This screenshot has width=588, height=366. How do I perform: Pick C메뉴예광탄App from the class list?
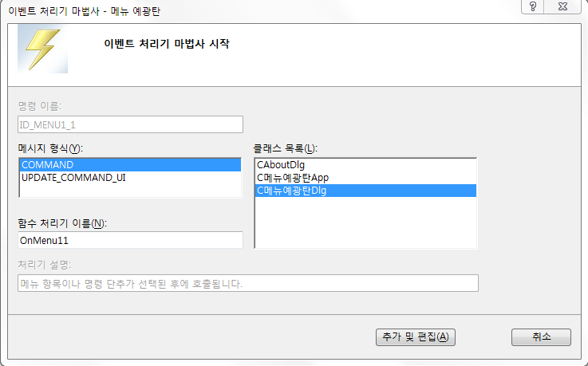point(292,178)
